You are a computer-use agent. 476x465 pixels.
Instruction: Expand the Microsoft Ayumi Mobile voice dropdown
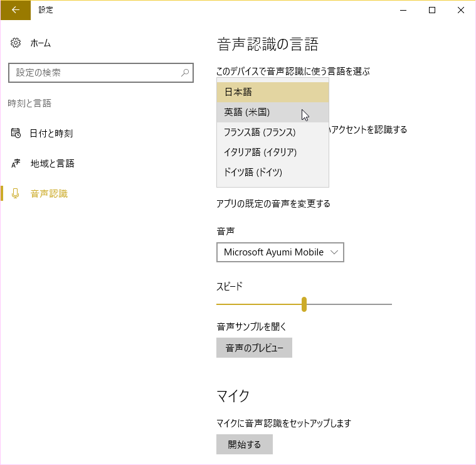(280, 252)
